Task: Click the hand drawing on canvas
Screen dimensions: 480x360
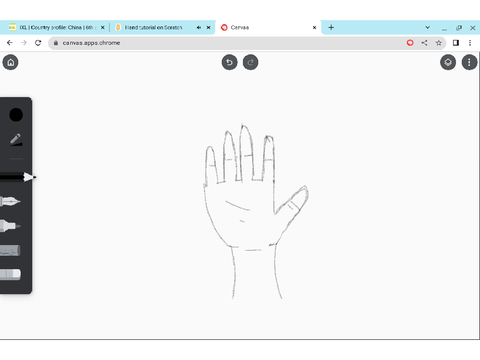Action: point(256,211)
